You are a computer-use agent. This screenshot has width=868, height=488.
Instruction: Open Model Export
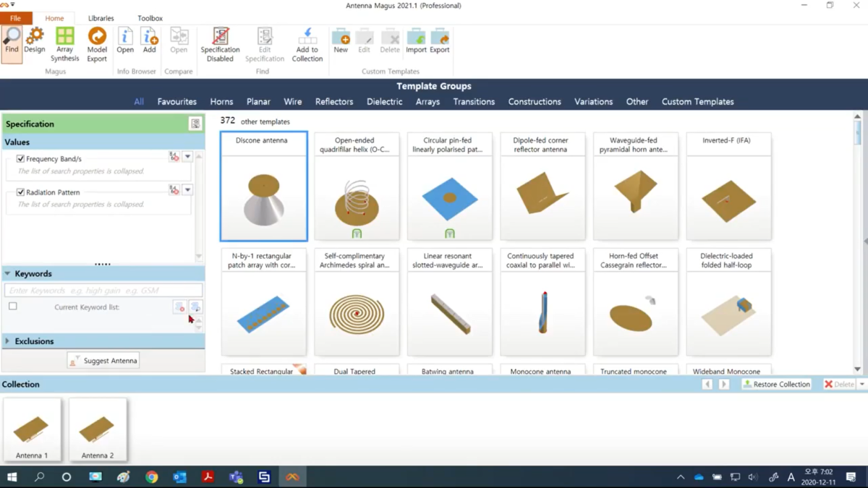coord(97,44)
